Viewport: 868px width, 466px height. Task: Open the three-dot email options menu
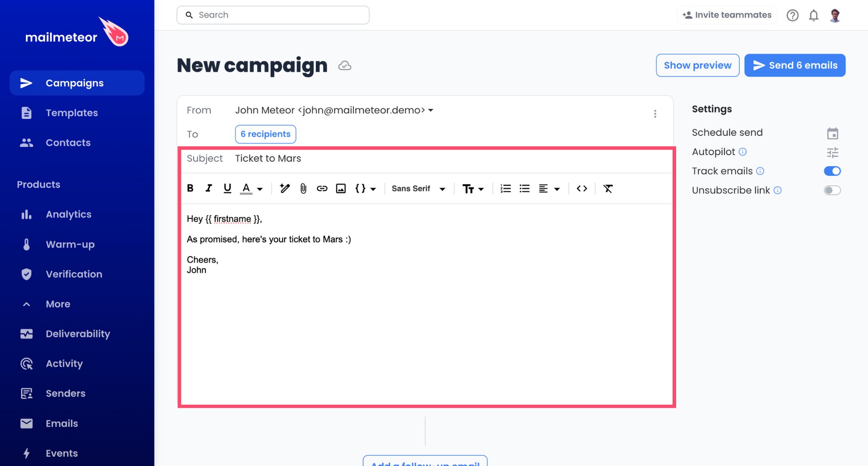(x=655, y=114)
